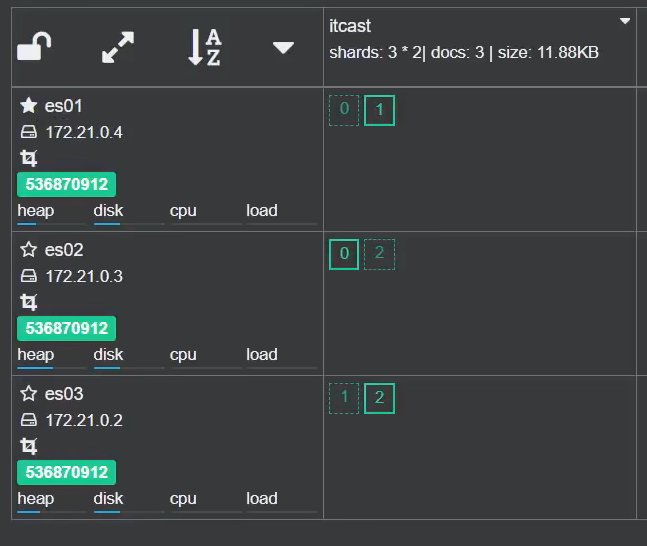Sort nodes with the A-Z icon
The image size is (647, 546).
[204, 46]
